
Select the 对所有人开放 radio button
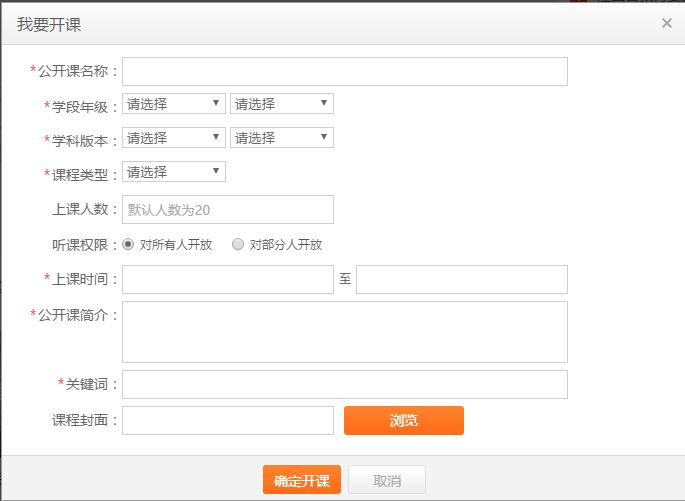(128, 244)
